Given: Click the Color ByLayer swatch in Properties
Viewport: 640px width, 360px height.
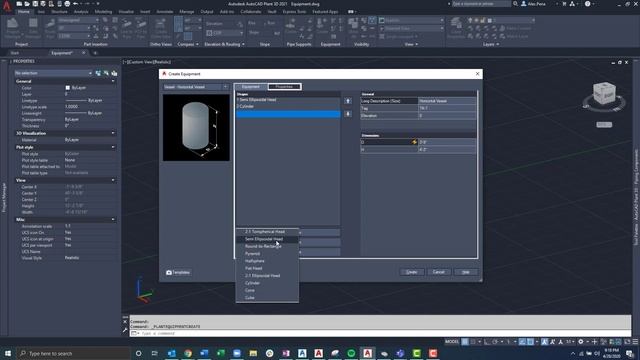Looking at the screenshot, I should click(x=68, y=88).
